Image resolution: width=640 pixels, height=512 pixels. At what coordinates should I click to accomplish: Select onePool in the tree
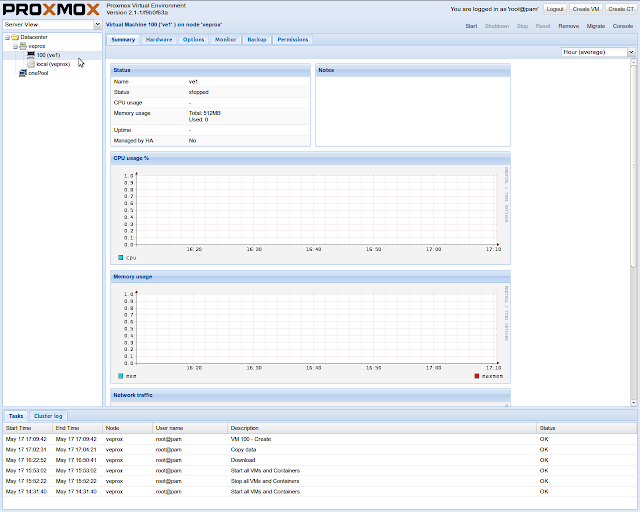[38, 73]
